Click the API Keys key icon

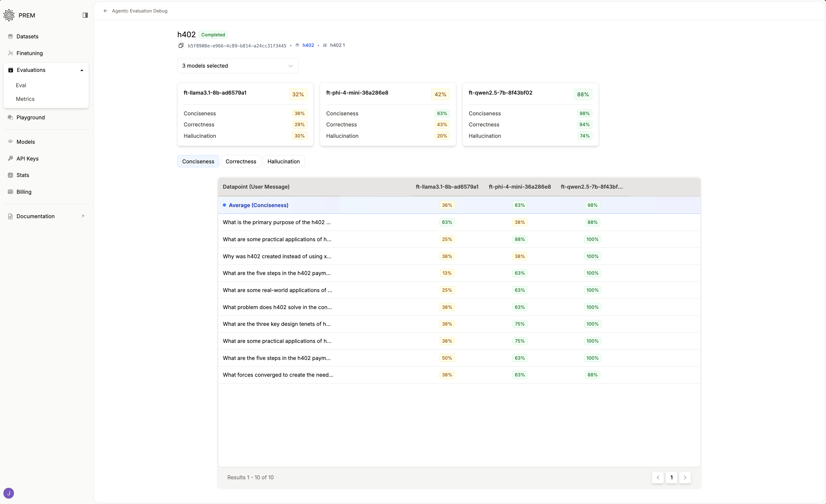[11, 159]
